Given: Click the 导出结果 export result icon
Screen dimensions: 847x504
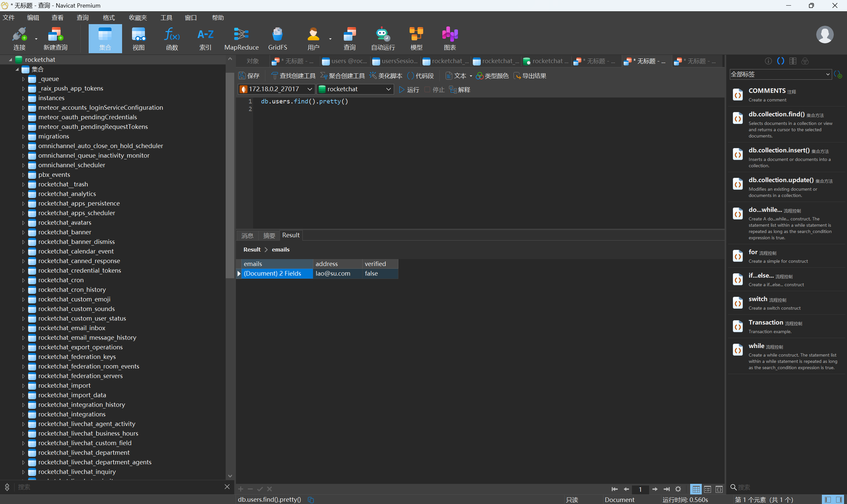Looking at the screenshot, I should [x=530, y=76].
